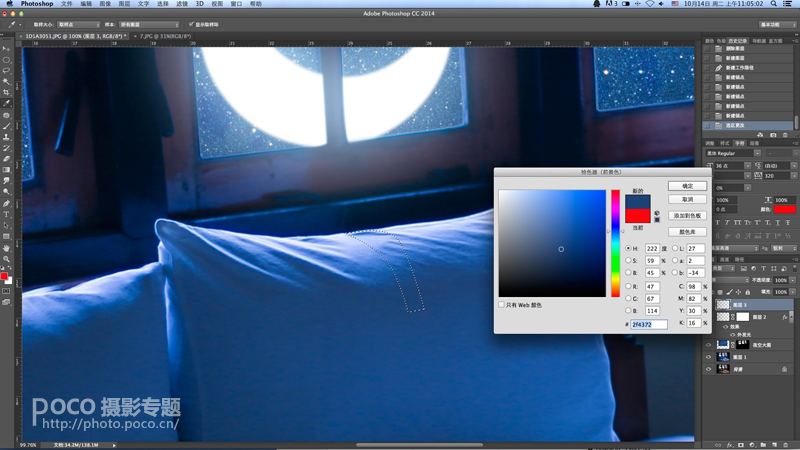The image size is (800, 450).
Task: Select the History Brush tool
Action: (6, 148)
